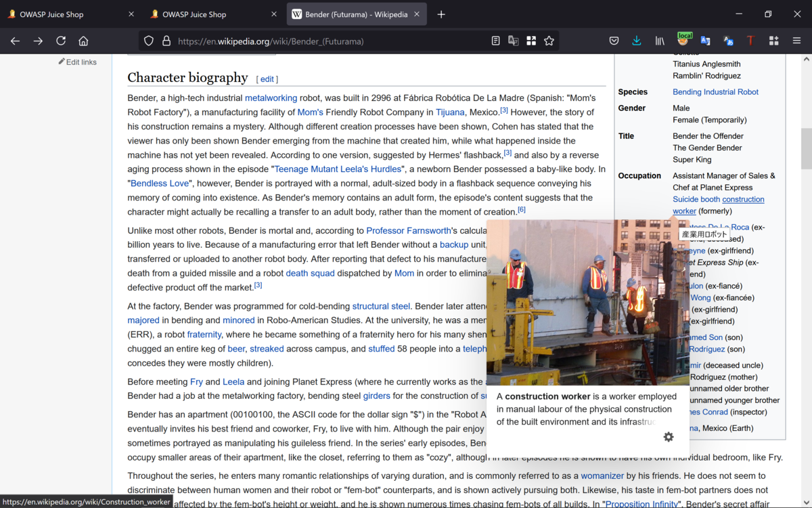Reload the current Wikipedia page
Image resolution: width=812 pixels, height=508 pixels.
61,41
